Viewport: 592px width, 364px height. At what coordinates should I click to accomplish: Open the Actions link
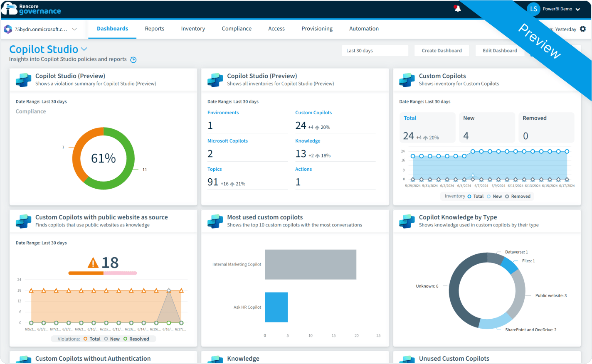point(303,169)
